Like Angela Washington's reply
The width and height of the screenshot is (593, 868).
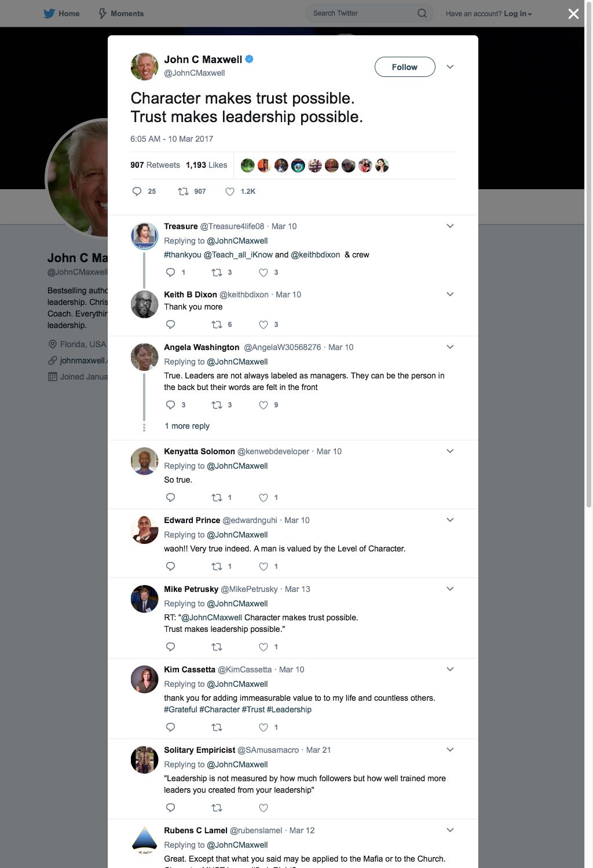tap(263, 405)
